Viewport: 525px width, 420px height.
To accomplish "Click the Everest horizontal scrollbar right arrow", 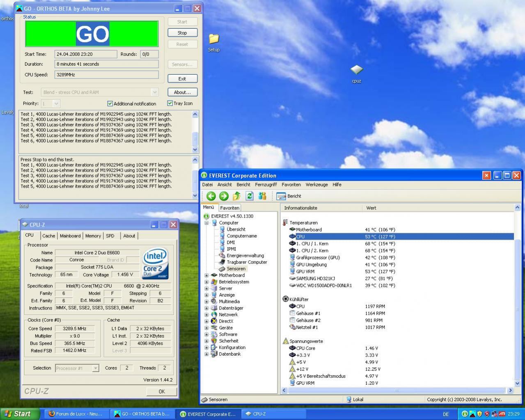I will click(511, 390).
